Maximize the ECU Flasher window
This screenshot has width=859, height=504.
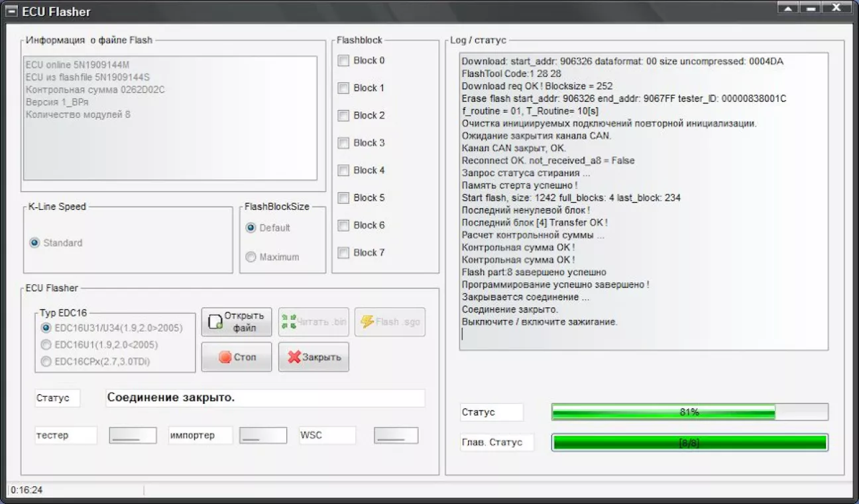pyautogui.click(x=810, y=8)
